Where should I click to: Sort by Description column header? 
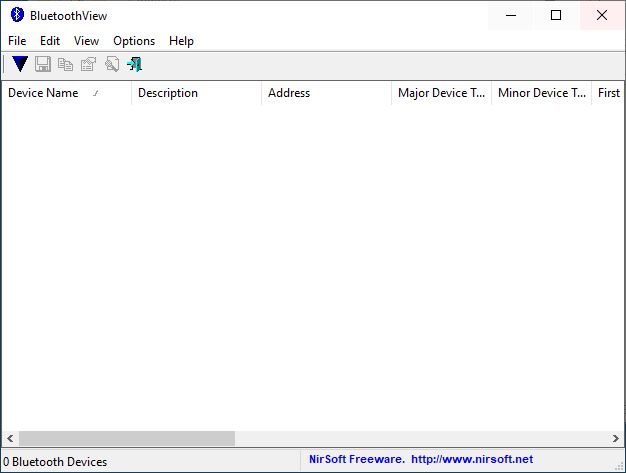[x=196, y=93]
